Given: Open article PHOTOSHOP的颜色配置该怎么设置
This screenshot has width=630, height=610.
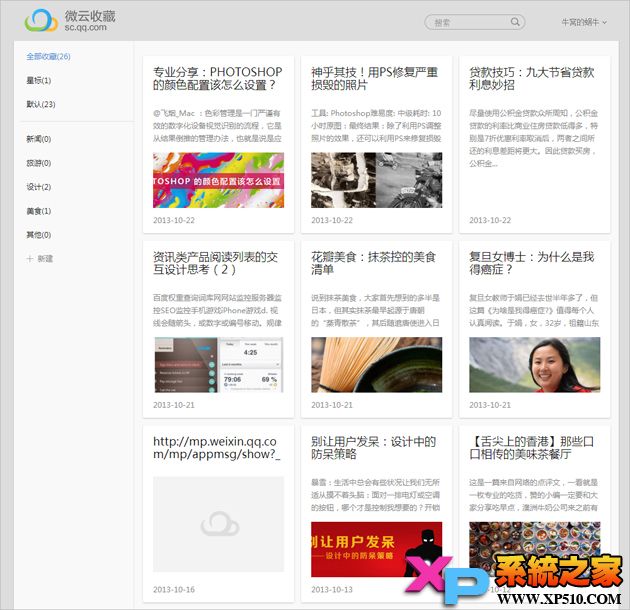Looking at the screenshot, I should pos(217,78).
